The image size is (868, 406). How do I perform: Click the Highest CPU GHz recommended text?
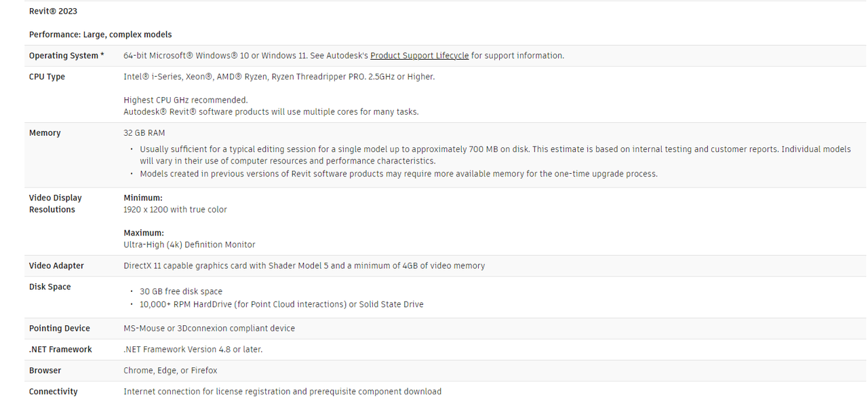[x=186, y=100]
